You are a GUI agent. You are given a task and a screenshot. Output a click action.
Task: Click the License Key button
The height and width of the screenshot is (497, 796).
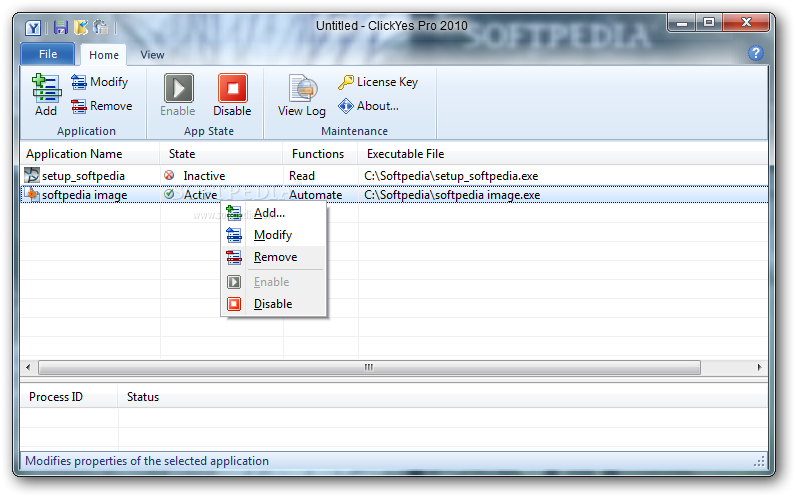pyautogui.click(x=378, y=82)
